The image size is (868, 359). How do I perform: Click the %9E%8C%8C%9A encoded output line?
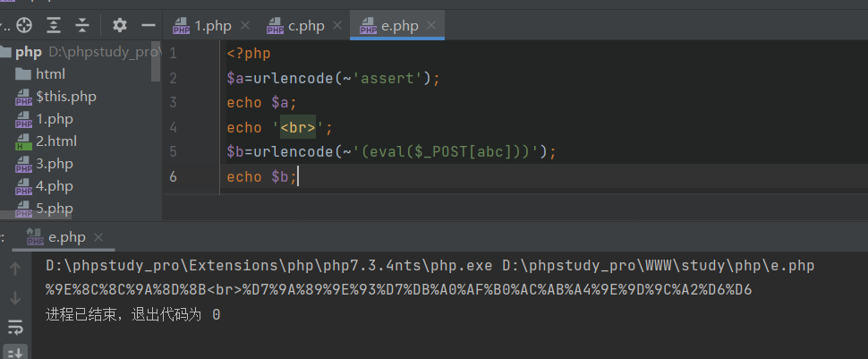[398, 290]
